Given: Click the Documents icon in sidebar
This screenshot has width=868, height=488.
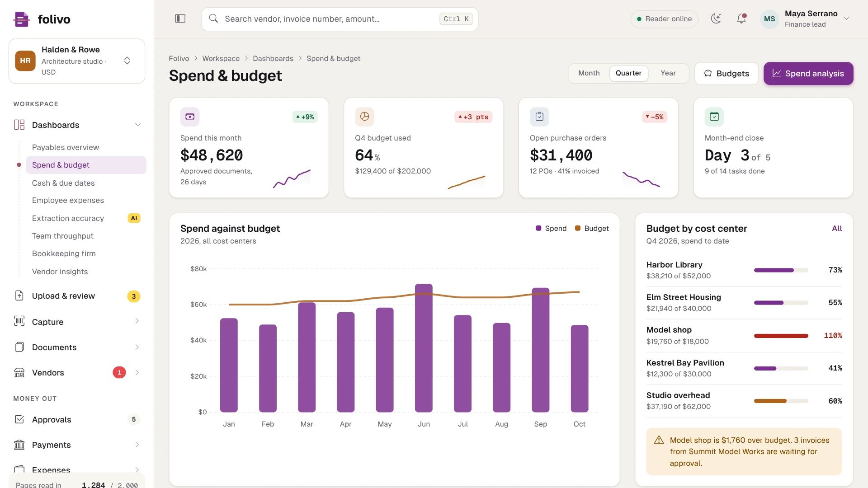Looking at the screenshot, I should pos(19,347).
